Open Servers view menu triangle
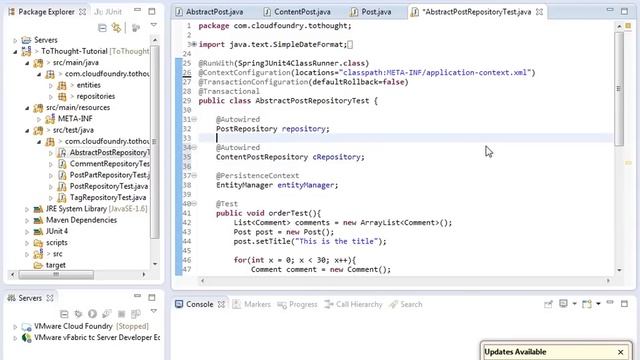The height and width of the screenshot is (360, 640). pos(153,312)
